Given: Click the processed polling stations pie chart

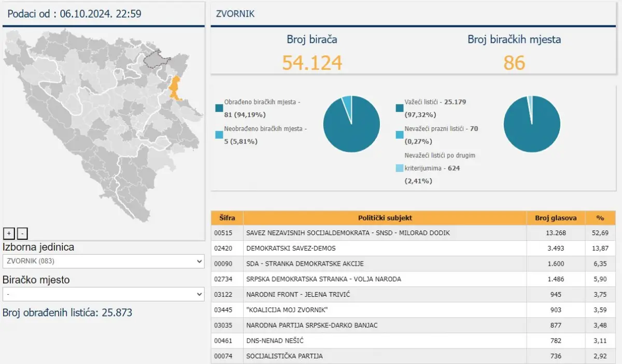Looking at the screenshot, I should 351,124.
